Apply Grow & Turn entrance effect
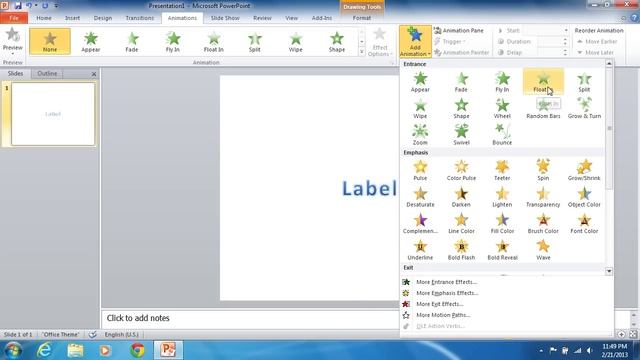This screenshot has width=640, height=360. click(x=584, y=109)
